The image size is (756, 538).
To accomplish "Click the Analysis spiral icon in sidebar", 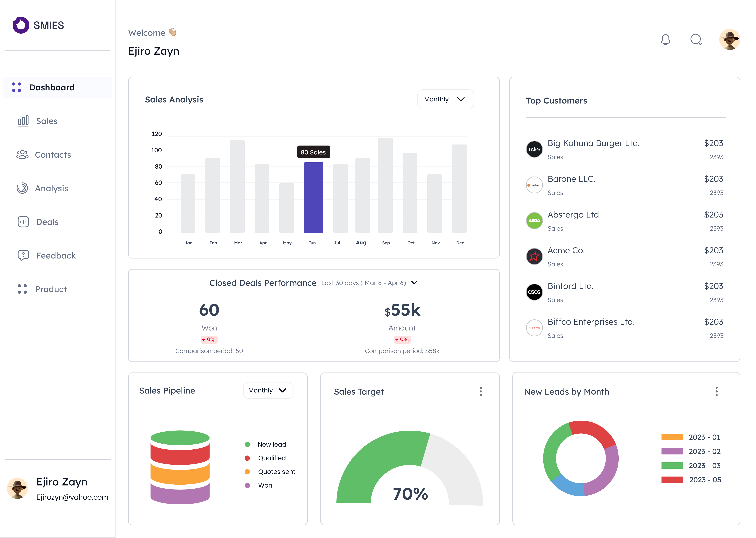I will [22, 188].
